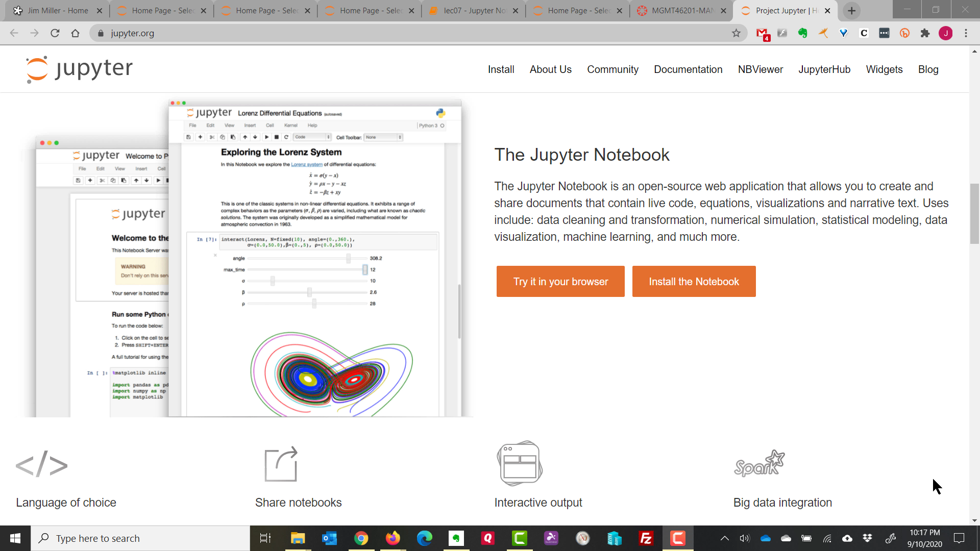Open the browser home icon

point(76,33)
